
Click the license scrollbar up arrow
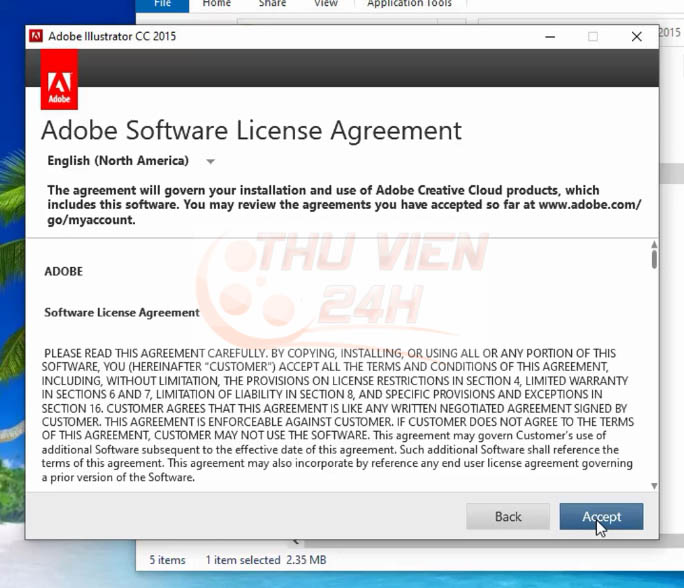tap(654, 244)
